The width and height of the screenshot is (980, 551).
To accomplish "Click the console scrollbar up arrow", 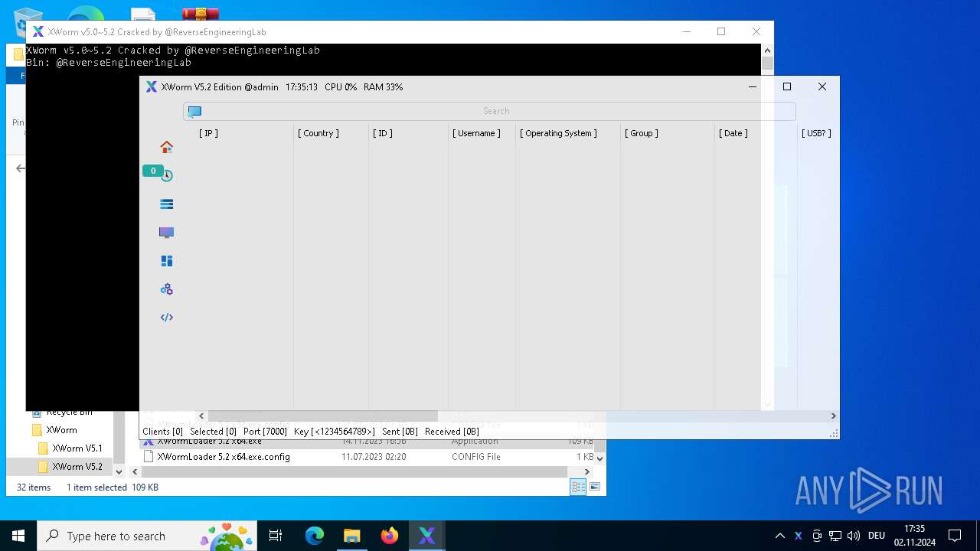I will [767, 50].
